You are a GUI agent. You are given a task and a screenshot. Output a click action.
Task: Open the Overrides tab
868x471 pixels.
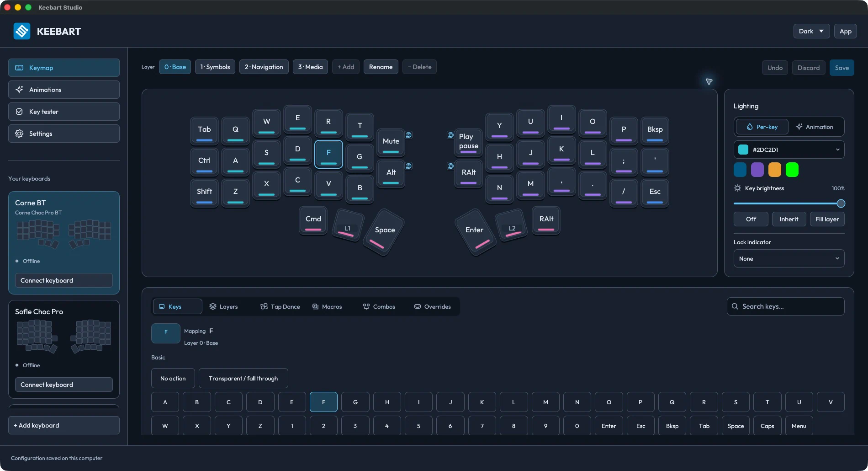coord(433,306)
